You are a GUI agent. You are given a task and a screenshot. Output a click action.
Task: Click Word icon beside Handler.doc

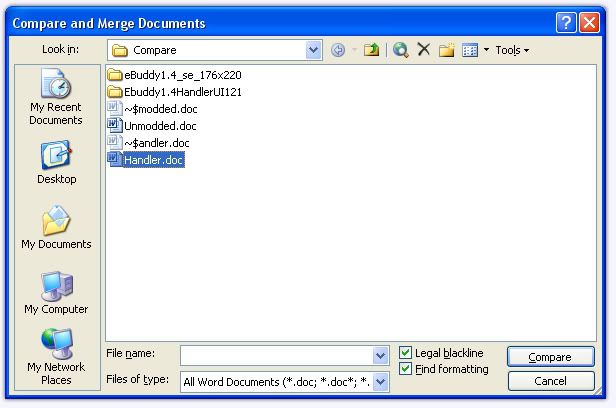114,159
